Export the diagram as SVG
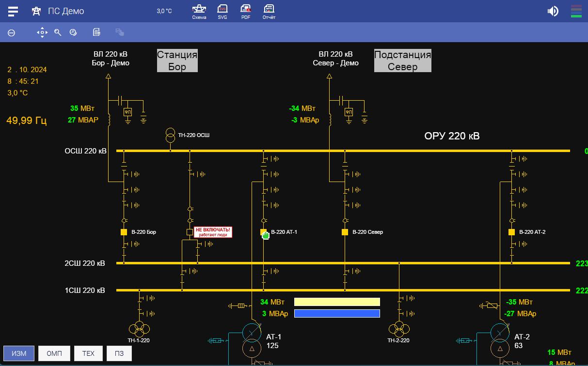The height and width of the screenshot is (366, 588). pos(222,11)
